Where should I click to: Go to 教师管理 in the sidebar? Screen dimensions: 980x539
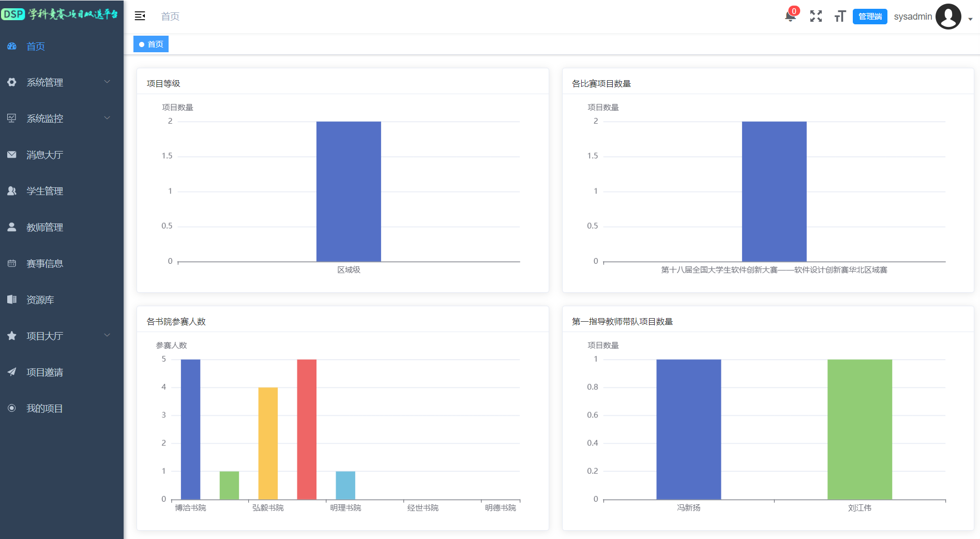[x=45, y=227]
